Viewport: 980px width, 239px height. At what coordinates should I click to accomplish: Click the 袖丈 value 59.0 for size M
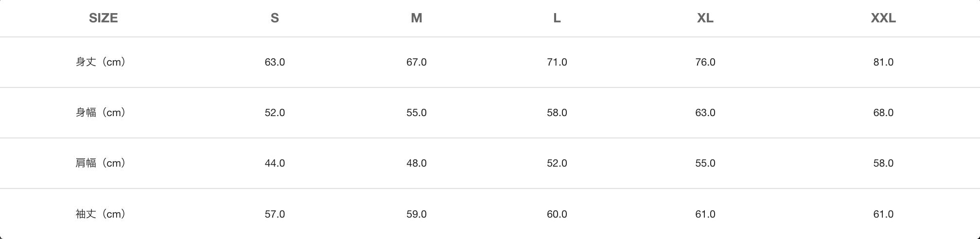tap(416, 214)
